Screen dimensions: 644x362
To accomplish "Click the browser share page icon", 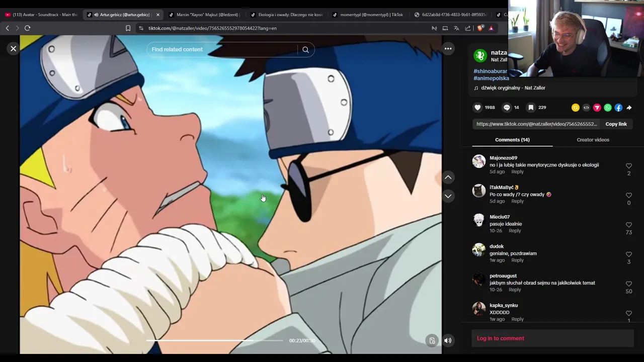I will click(x=468, y=28).
